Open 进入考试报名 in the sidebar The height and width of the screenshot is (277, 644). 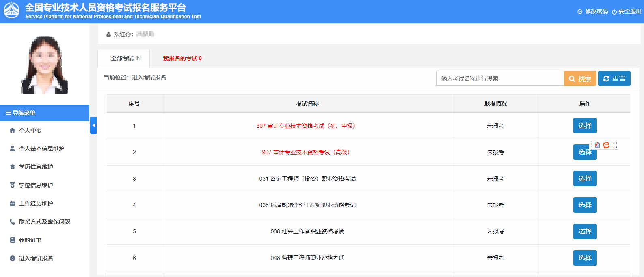pos(36,258)
